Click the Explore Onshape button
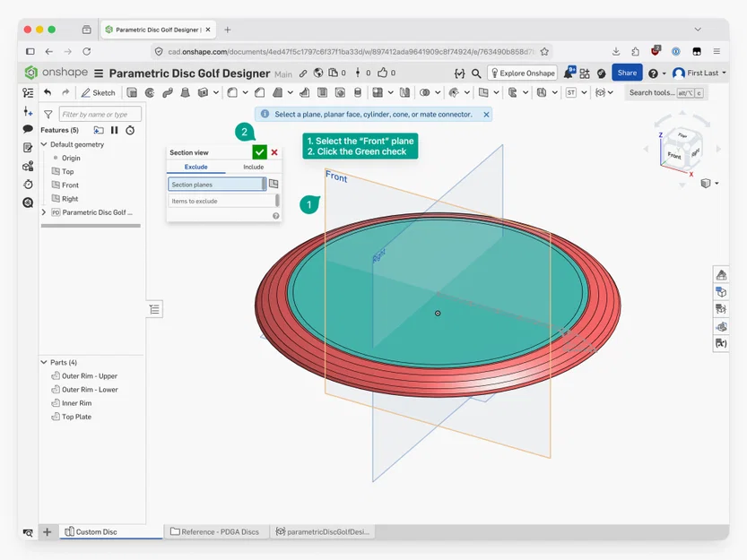Image resolution: width=747 pixels, height=560 pixels. coord(522,73)
